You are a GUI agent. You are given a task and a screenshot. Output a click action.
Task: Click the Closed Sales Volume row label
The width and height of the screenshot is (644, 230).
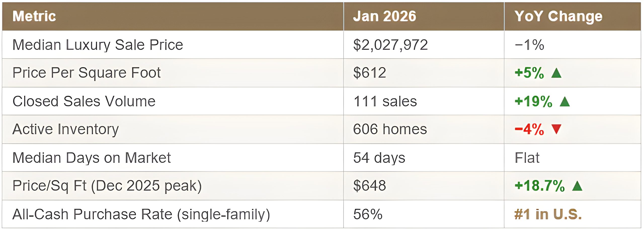(84, 101)
